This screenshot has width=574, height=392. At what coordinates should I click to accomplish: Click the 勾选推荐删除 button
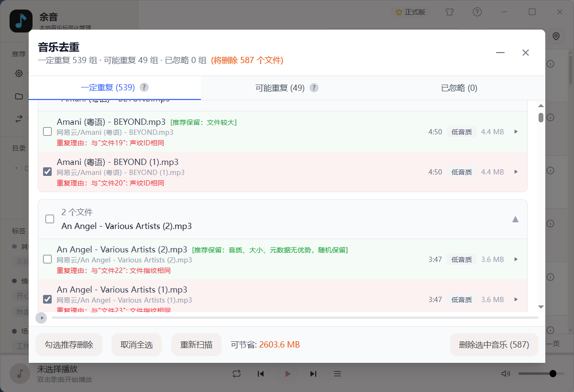click(x=69, y=345)
